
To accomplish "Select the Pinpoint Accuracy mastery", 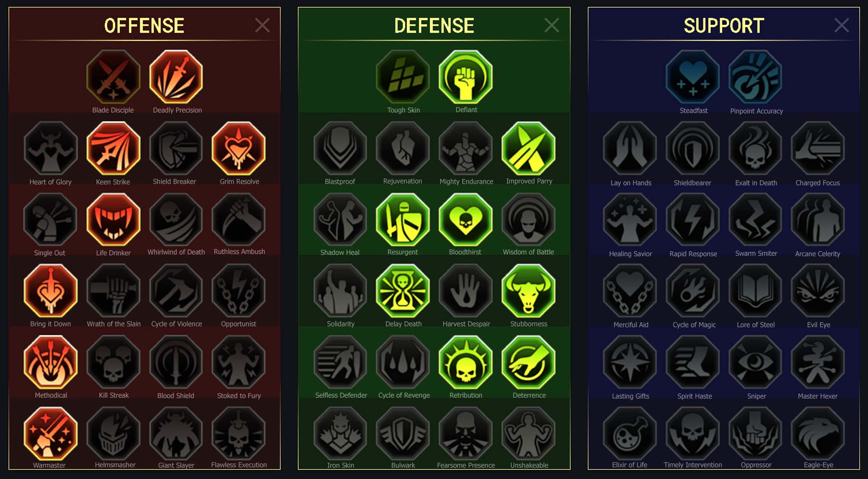I will tap(755, 77).
